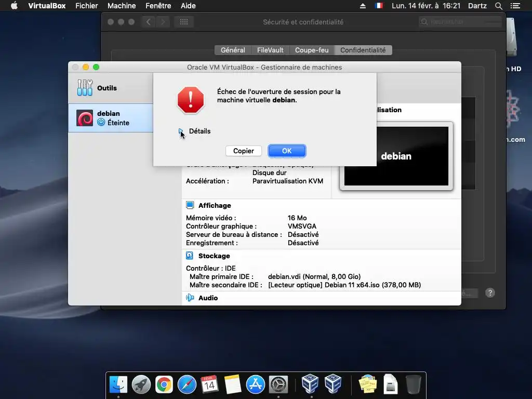532x399 pixels.
Task: Click the French flag input source icon
Action: [379, 6]
